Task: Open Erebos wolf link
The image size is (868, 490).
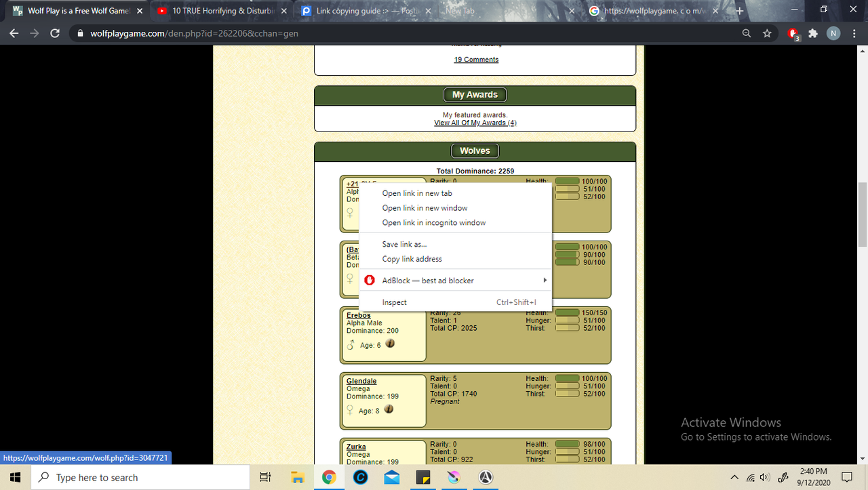Action: tap(359, 315)
